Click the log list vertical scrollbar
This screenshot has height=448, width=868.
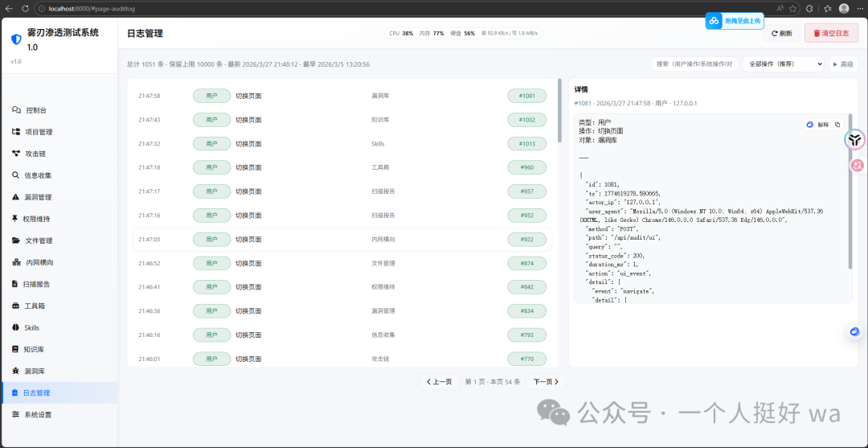tap(559, 111)
